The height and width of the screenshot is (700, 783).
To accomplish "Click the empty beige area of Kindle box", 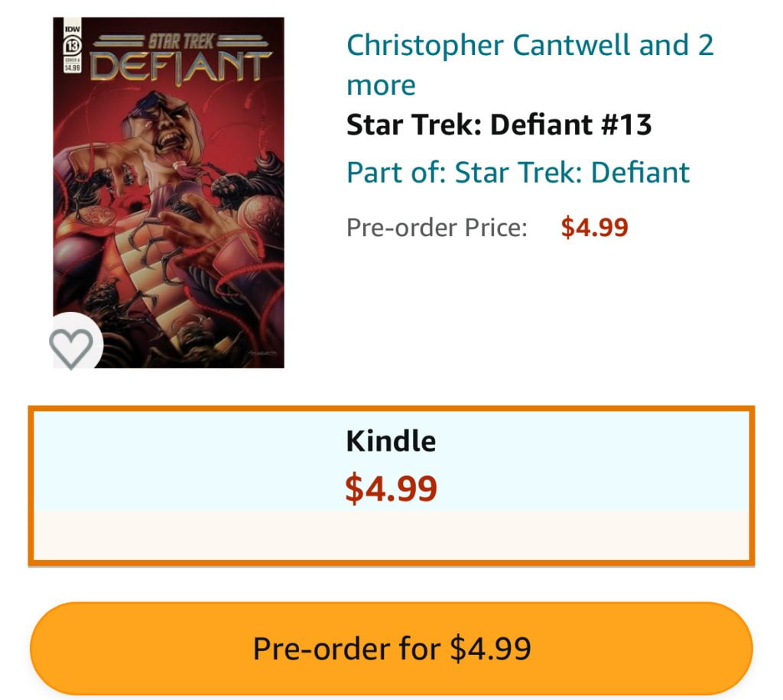I will (x=391, y=536).
